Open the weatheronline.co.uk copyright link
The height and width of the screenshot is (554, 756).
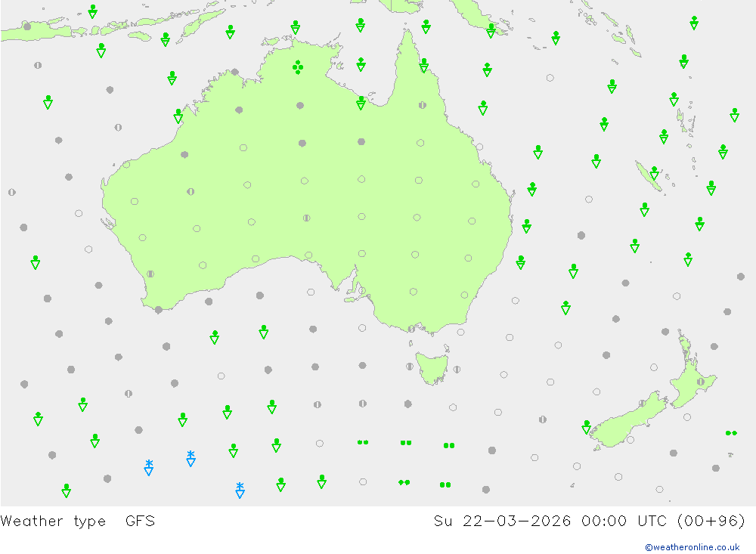692,546
